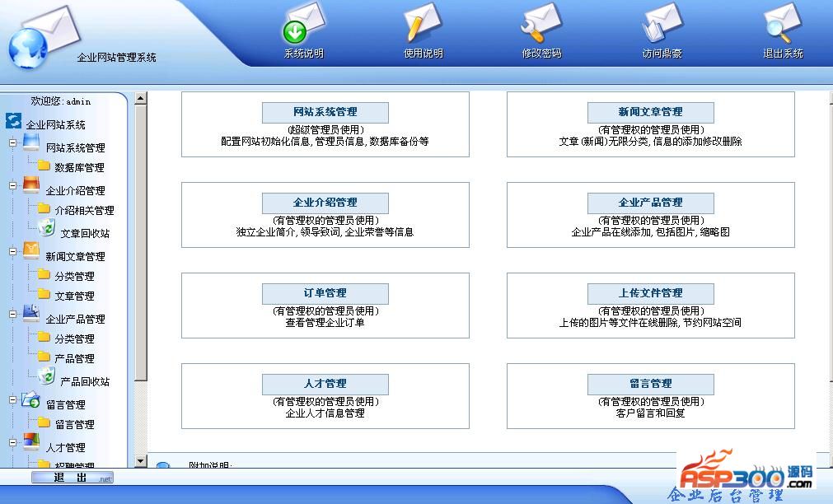
Task: Click the 网站系统管理 panel button
Action: pyautogui.click(x=325, y=113)
